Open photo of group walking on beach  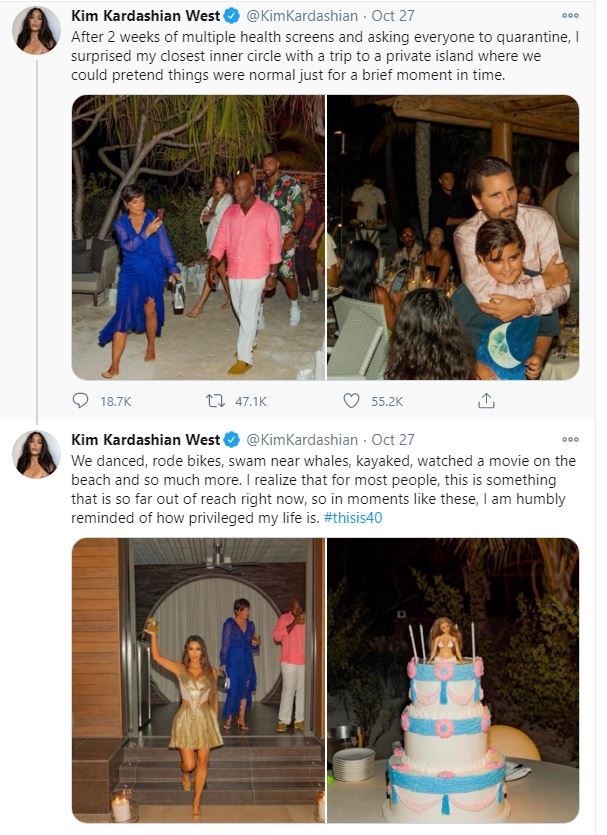pos(198,237)
